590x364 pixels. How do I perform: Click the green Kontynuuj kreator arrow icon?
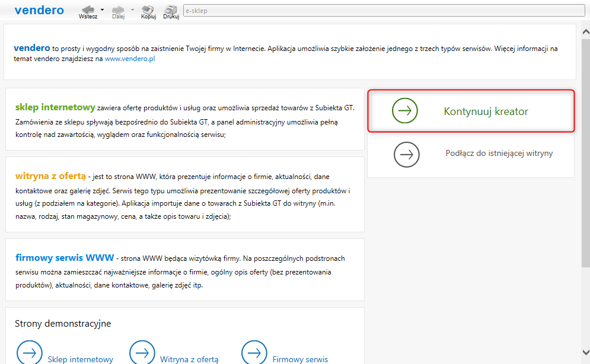click(x=405, y=110)
